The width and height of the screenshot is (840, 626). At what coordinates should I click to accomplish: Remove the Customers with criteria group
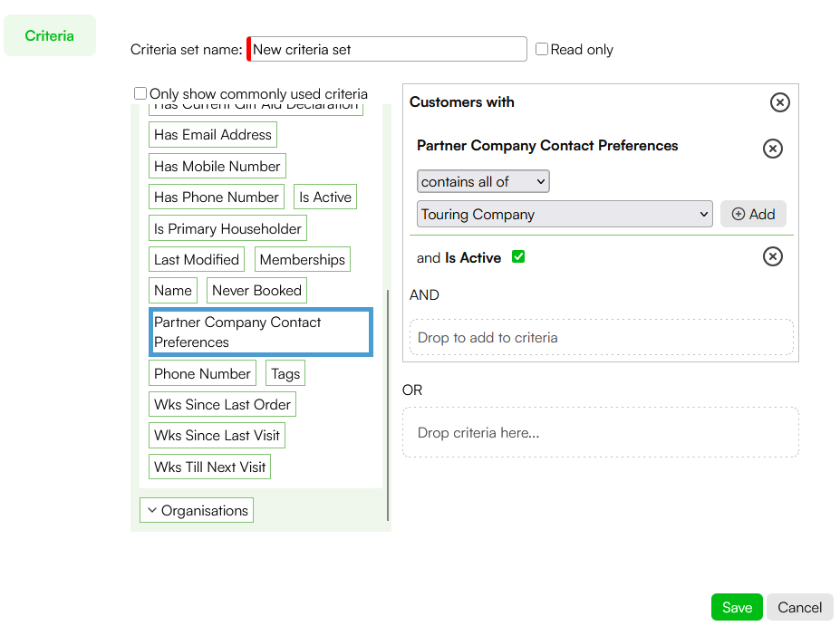(x=780, y=102)
